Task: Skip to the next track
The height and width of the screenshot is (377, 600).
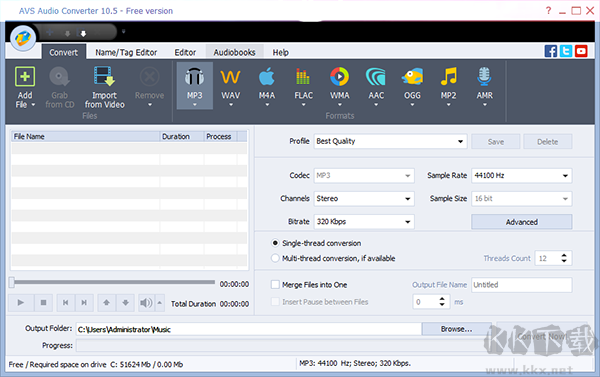Action: click(x=84, y=303)
